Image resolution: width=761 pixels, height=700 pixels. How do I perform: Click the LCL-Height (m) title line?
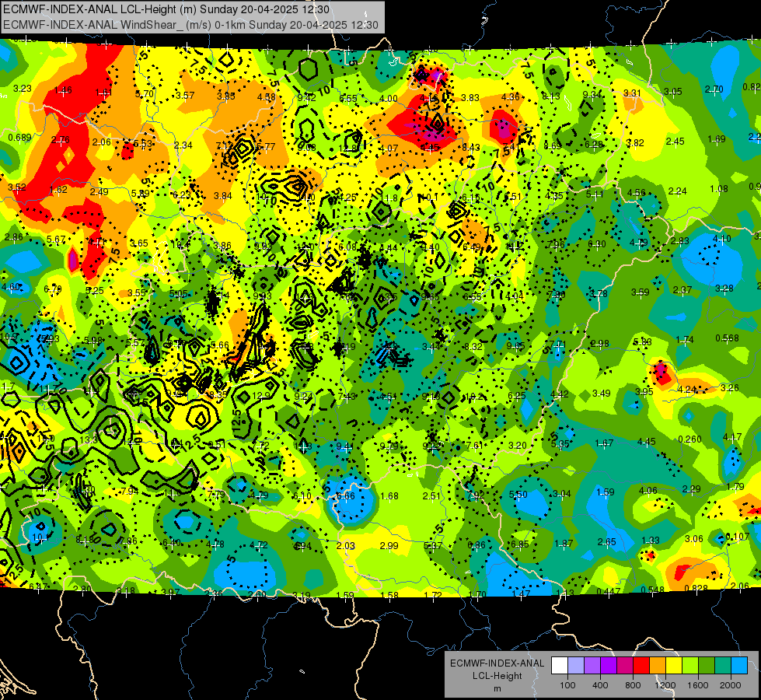[x=166, y=9]
